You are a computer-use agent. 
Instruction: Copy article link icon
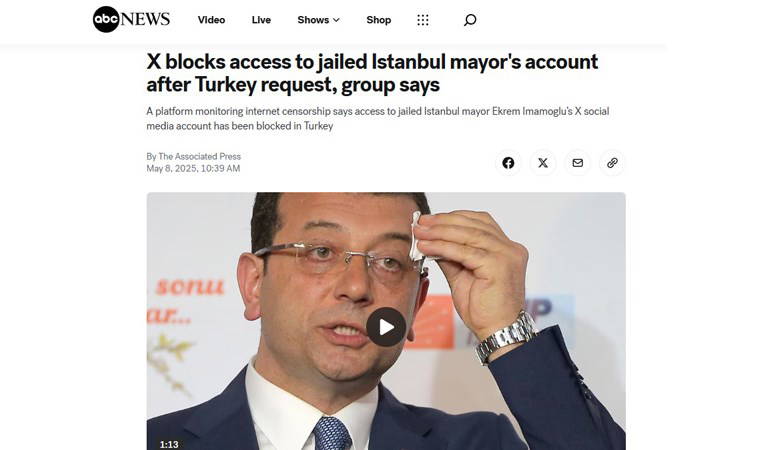612,163
